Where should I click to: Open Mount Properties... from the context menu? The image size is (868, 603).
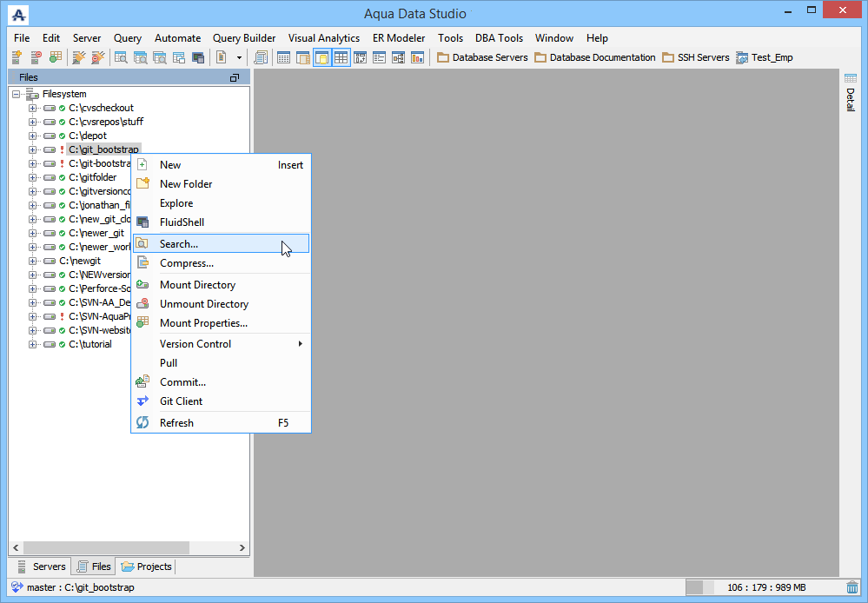[x=221, y=323]
